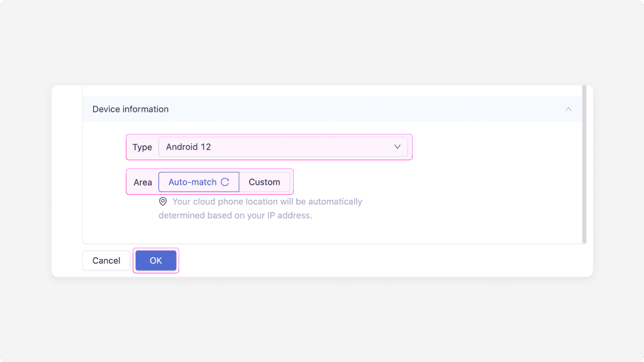Click the Custom label text

[x=265, y=182]
